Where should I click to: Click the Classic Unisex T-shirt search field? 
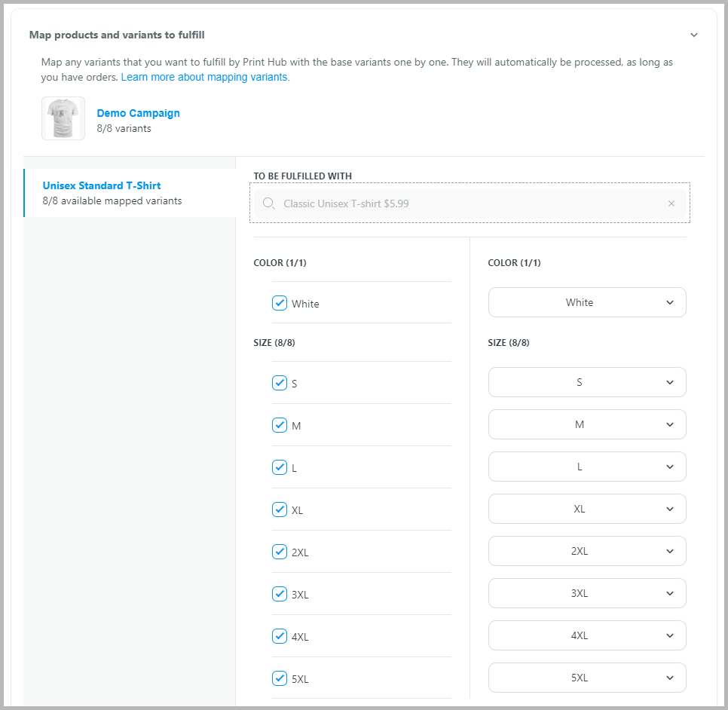tap(470, 204)
